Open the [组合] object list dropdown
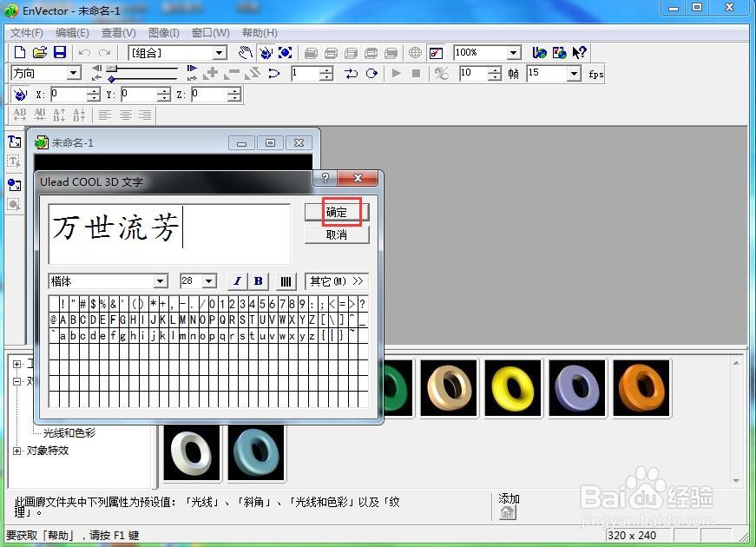Image resolution: width=756 pixels, height=547 pixels. (x=220, y=53)
